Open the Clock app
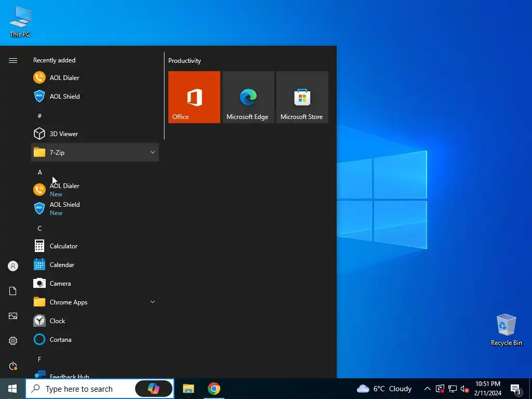 point(95,321)
